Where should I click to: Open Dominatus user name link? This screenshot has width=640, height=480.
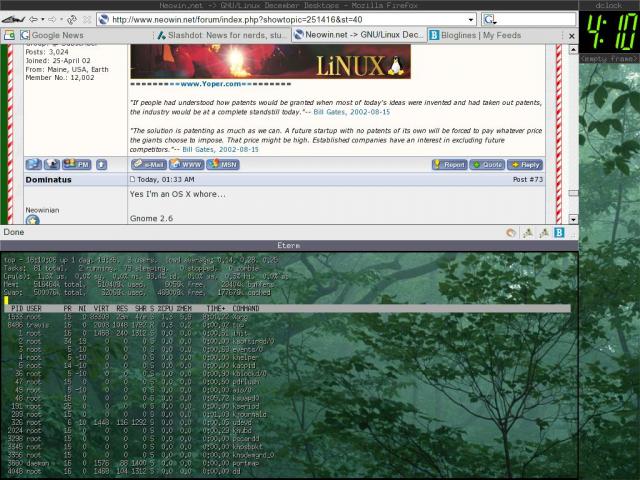[49, 180]
